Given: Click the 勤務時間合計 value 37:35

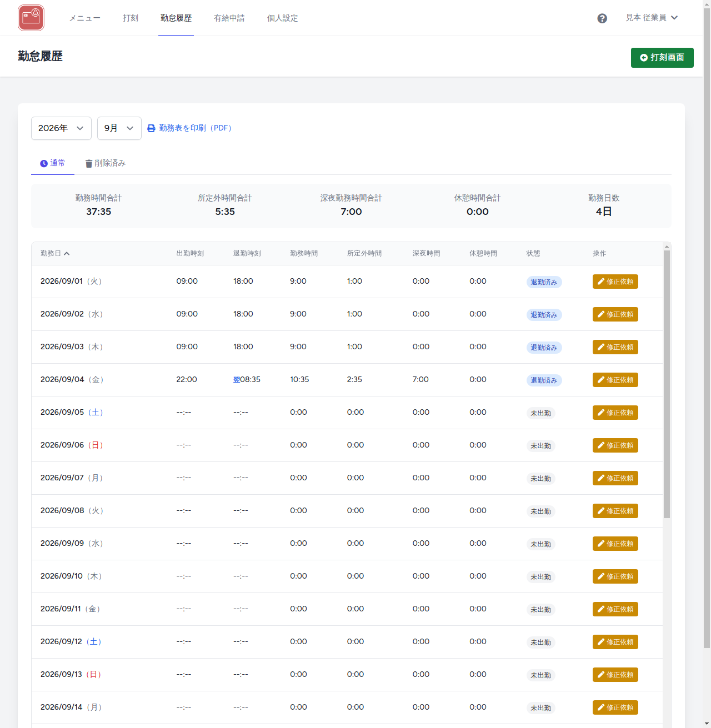Looking at the screenshot, I should point(99,212).
